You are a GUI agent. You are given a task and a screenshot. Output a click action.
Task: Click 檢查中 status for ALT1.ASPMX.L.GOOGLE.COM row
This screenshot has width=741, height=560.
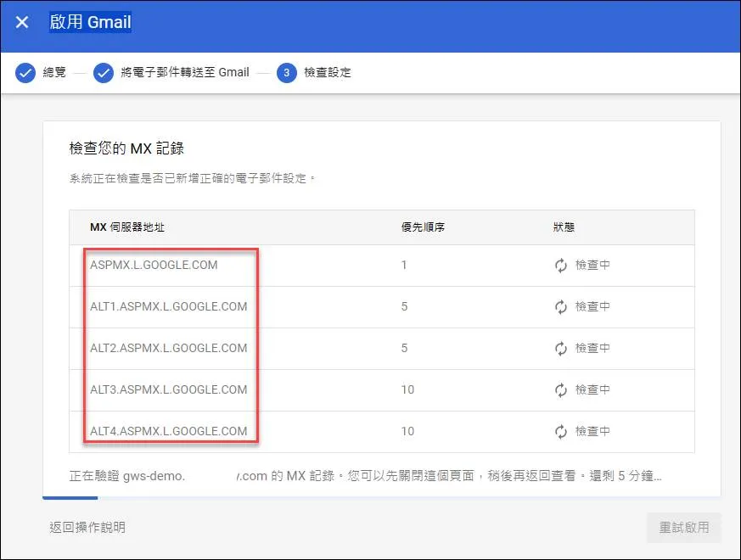[x=592, y=306]
